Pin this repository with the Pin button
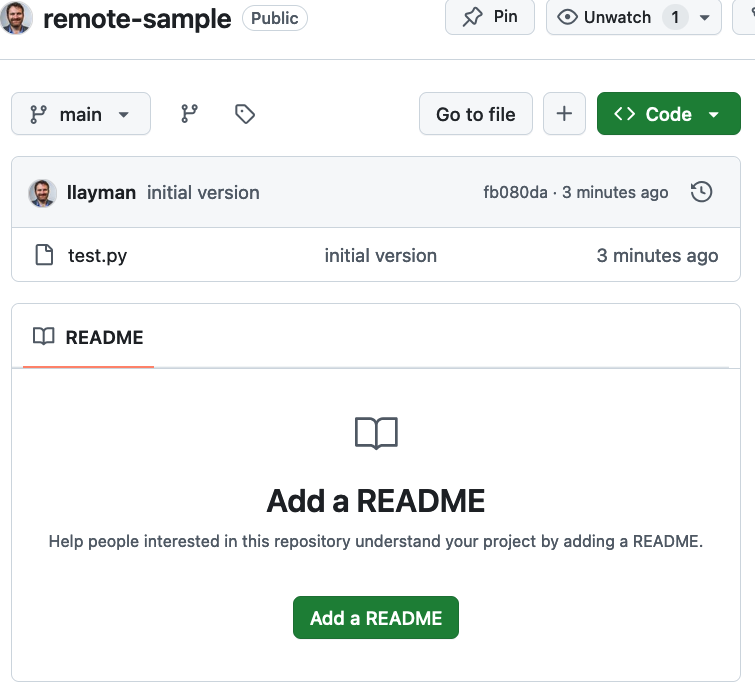 click(490, 17)
